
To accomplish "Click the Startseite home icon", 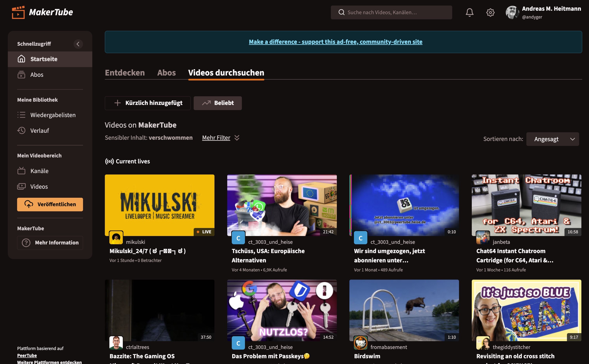I will pyautogui.click(x=21, y=59).
